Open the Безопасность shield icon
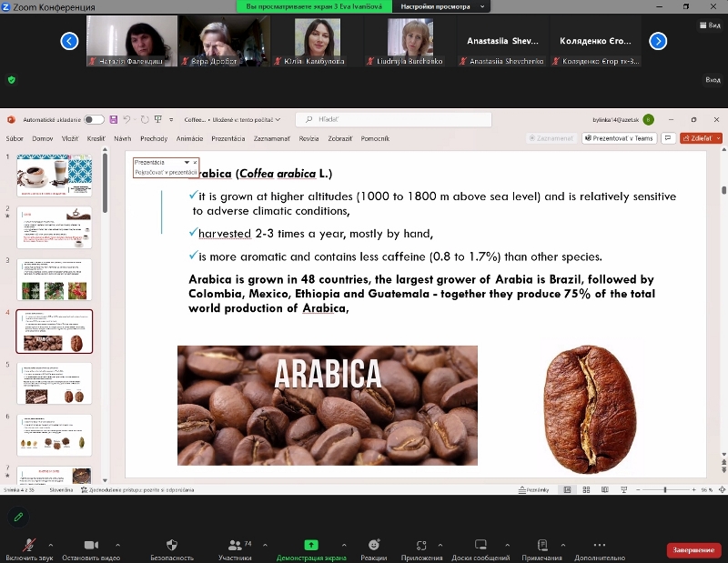Viewport: 728px width, 563px height. point(171,544)
